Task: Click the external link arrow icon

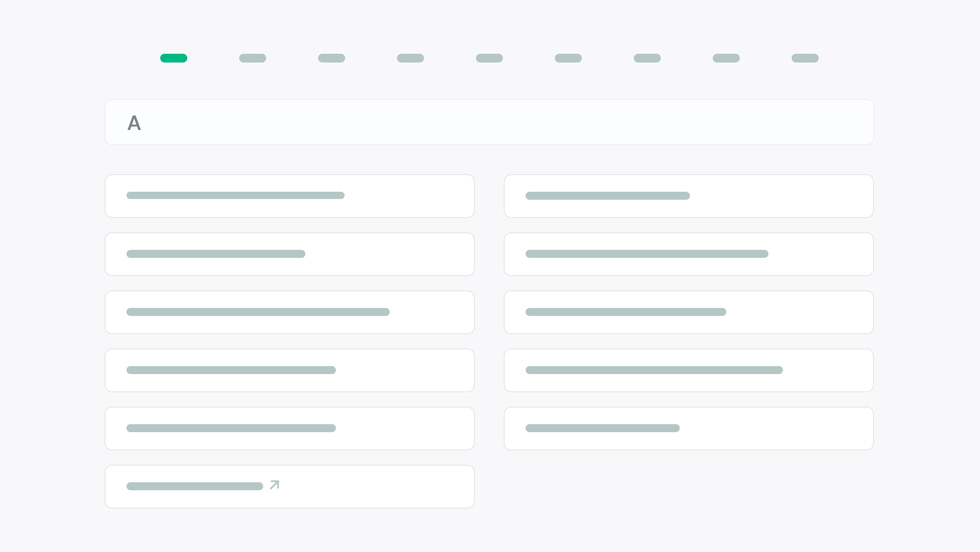Action: pos(274,485)
